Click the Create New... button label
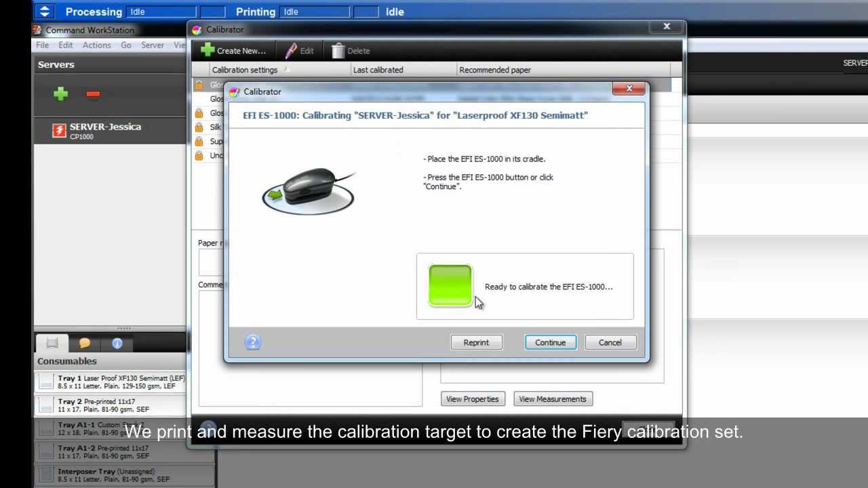This screenshot has height=488, width=868. click(x=241, y=50)
